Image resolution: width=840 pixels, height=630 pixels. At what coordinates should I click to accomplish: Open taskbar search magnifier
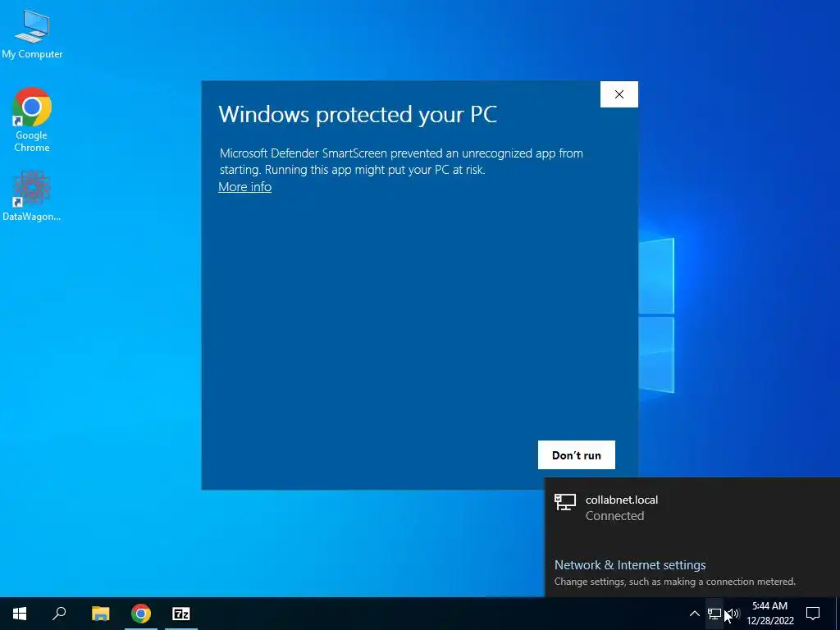pyautogui.click(x=59, y=614)
